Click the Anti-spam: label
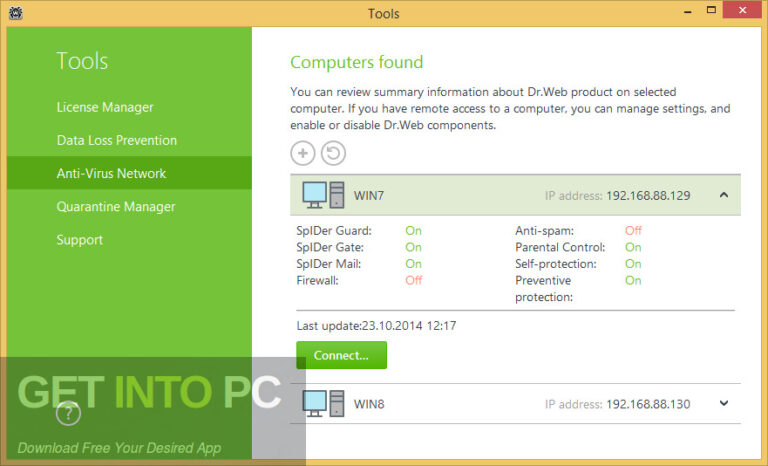The height and width of the screenshot is (466, 768). (544, 231)
